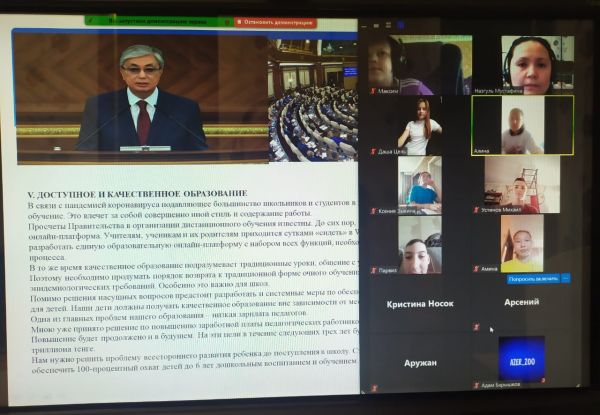600x415 pixels.
Task: Select the Арсений participant tile
Action: pos(522,302)
